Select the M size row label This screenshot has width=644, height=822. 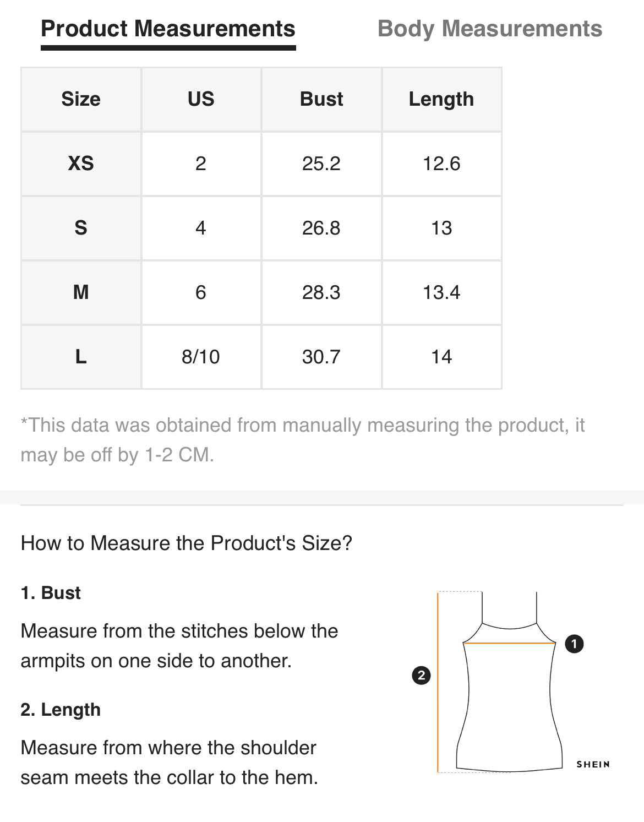click(x=81, y=292)
